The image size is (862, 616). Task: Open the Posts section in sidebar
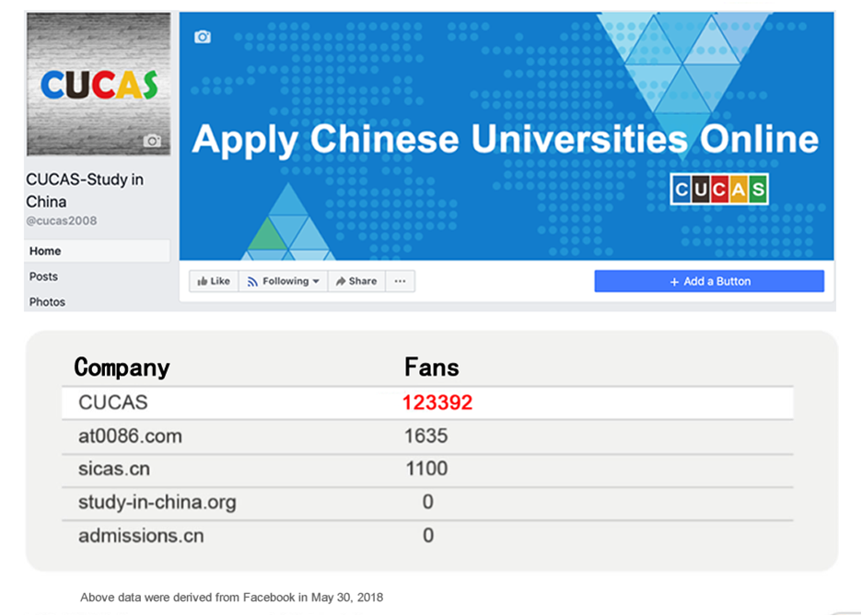[x=43, y=276]
